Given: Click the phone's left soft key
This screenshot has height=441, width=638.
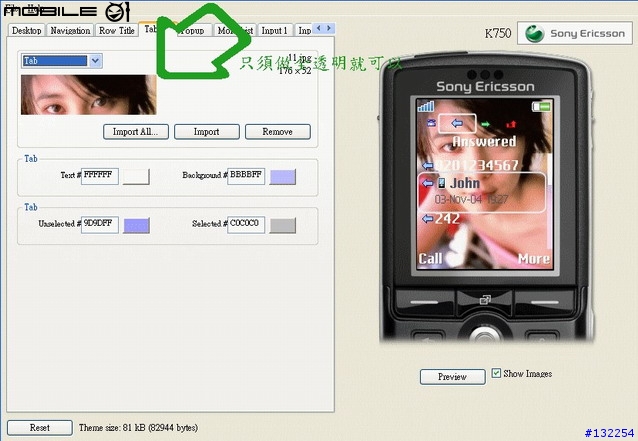Looking at the screenshot, I should [425, 302].
